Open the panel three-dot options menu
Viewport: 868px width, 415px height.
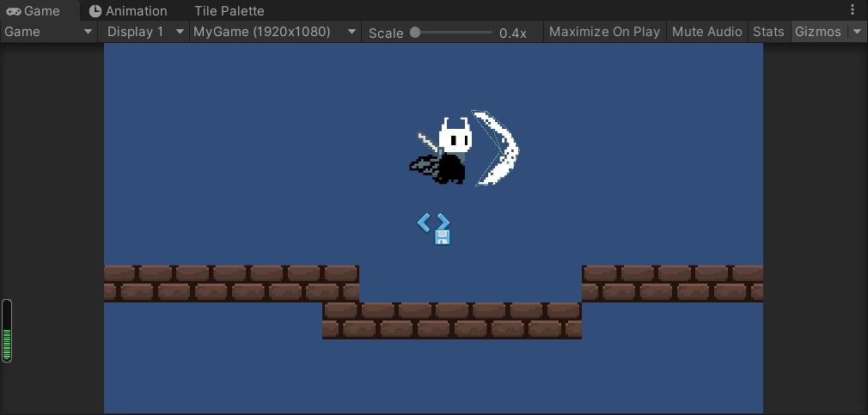pyautogui.click(x=853, y=10)
